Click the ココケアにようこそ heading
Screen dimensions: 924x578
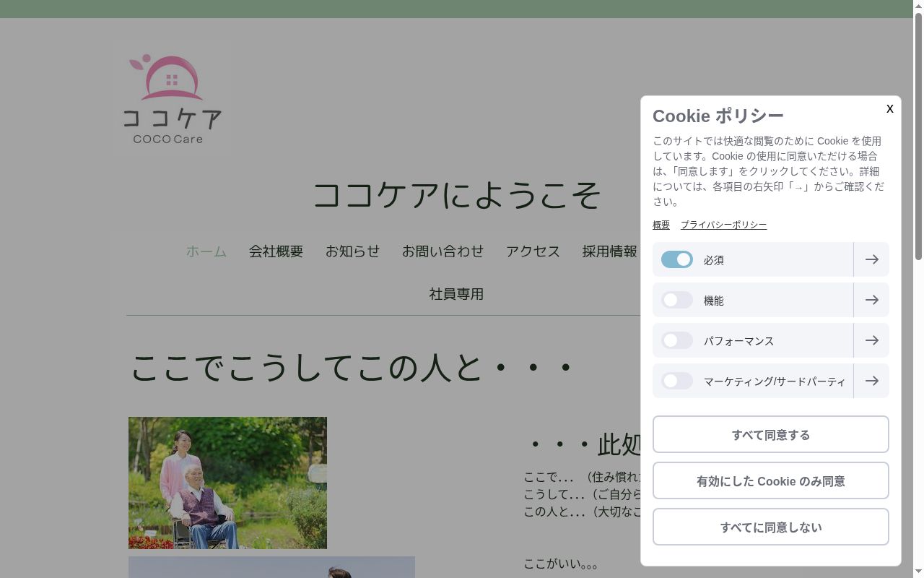coord(456,195)
